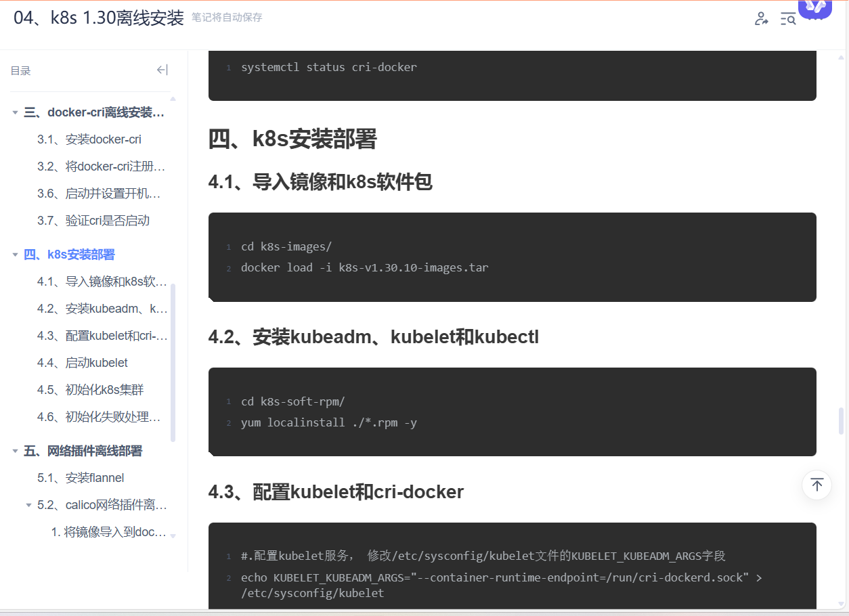Jump to 4.5、初始化k8s集群 outline entry
849x616 pixels.
coord(91,390)
